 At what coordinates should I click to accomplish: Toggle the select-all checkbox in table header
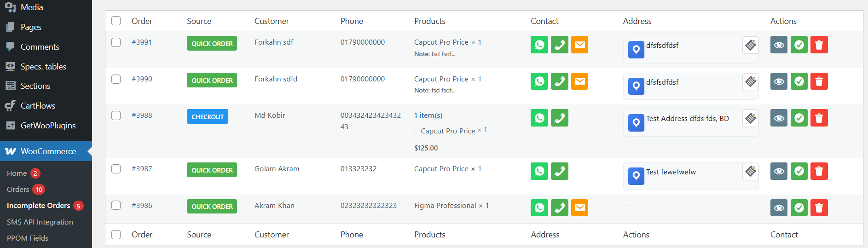(116, 21)
